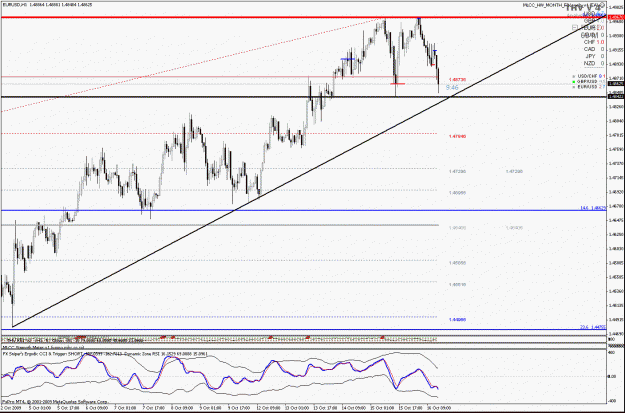The width and height of the screenshot is (625, 413).
Task: Click the 12 Oct 09:00 time label
Action: (x=268, y=408)
